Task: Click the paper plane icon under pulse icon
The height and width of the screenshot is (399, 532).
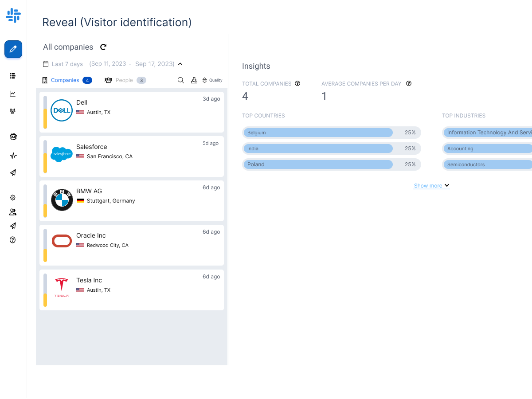Action: click(13, 173)
